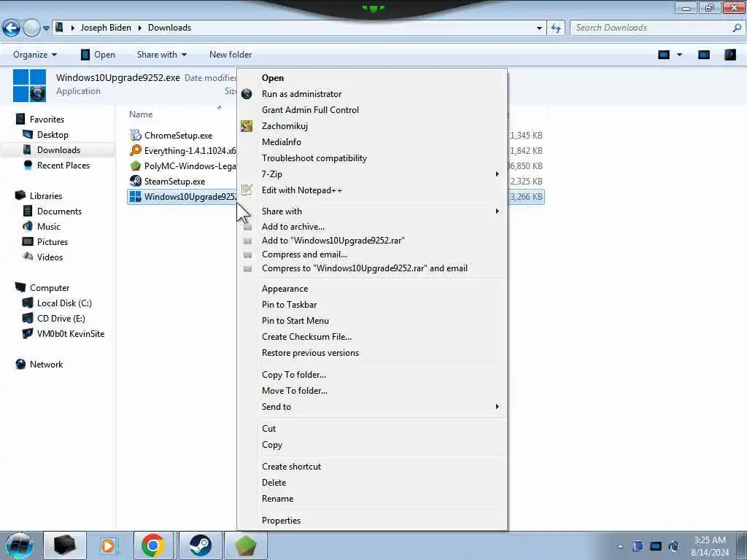This screenshot has width=747, height=560.
Task: Select MediaInfo from the context menu
Action: 281,142
